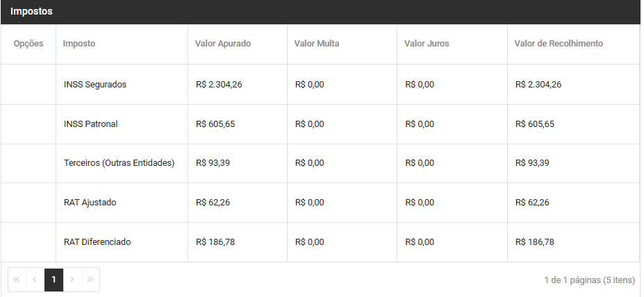
Task: Select the RAT Ajustado row
Action: pyautogui.click(x=90, y=203)
